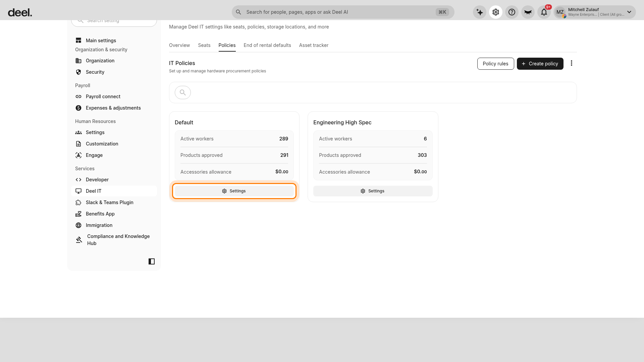Click the Engage icon in sidebar
This screenshot has width=644, height=362.
pyautogui.click(x=78, y=155)
